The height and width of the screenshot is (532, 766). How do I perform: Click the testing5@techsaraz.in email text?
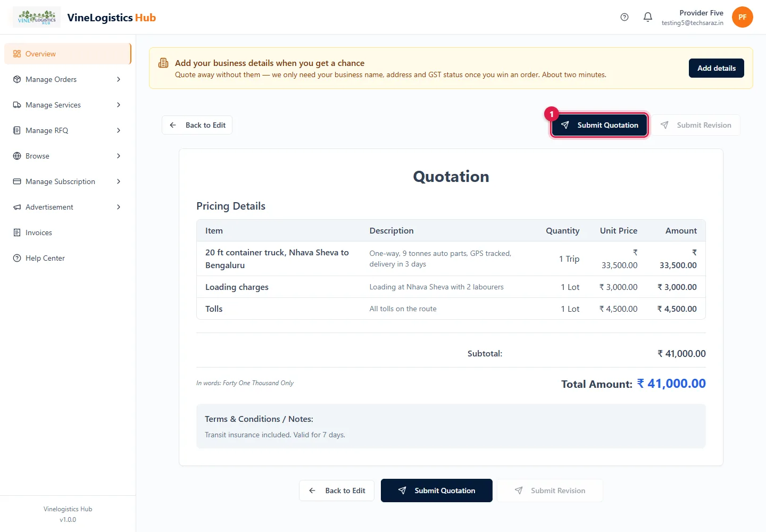pos(692,23)
